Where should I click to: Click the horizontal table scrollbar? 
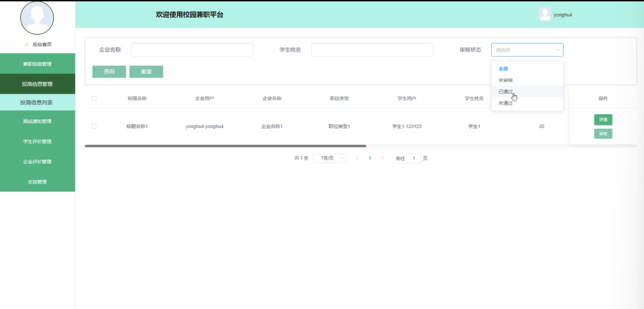point(226,146)
